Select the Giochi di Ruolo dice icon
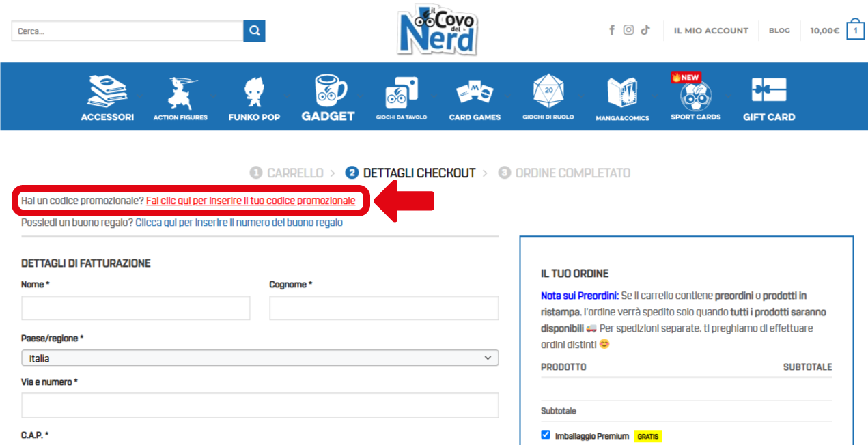The image size is (868, 445). click(x=548, y=91)
